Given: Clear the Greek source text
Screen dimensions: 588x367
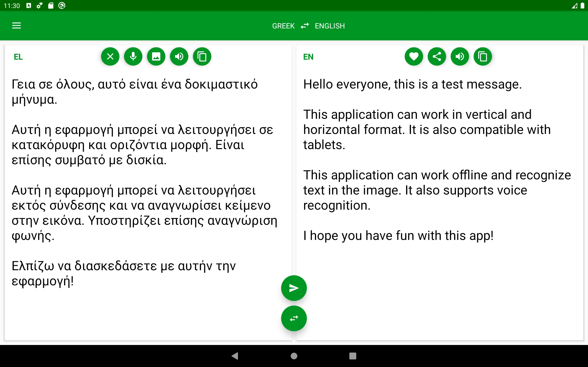Looking at the screenshot, I should [x=110, y=56].
